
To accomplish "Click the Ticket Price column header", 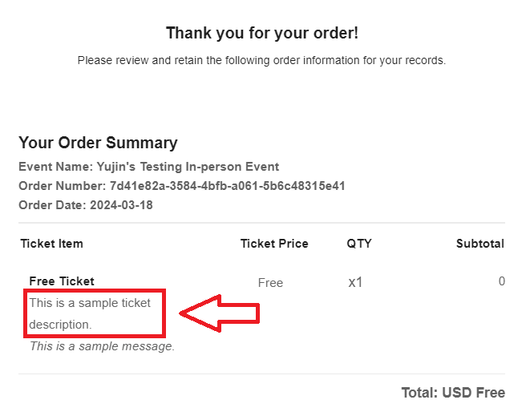I will [x=274, y=244].
